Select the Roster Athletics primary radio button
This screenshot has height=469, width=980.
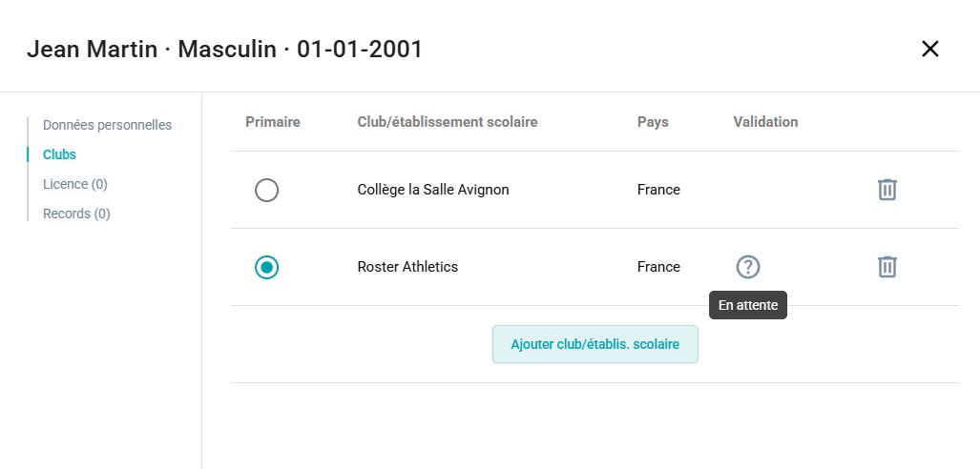point(267,267)
